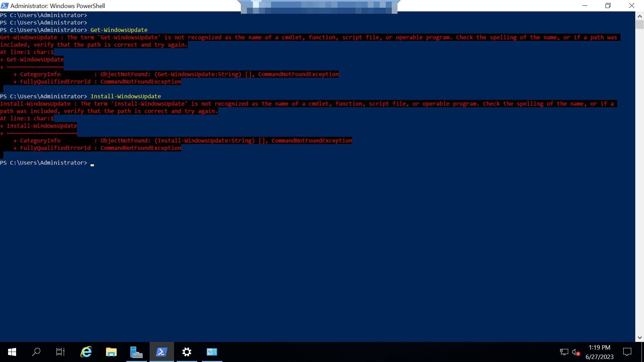Click the PowerShell icon in title bar
Image resolution: width=644 pixels, height=362 pixels.
click(5, 6)
